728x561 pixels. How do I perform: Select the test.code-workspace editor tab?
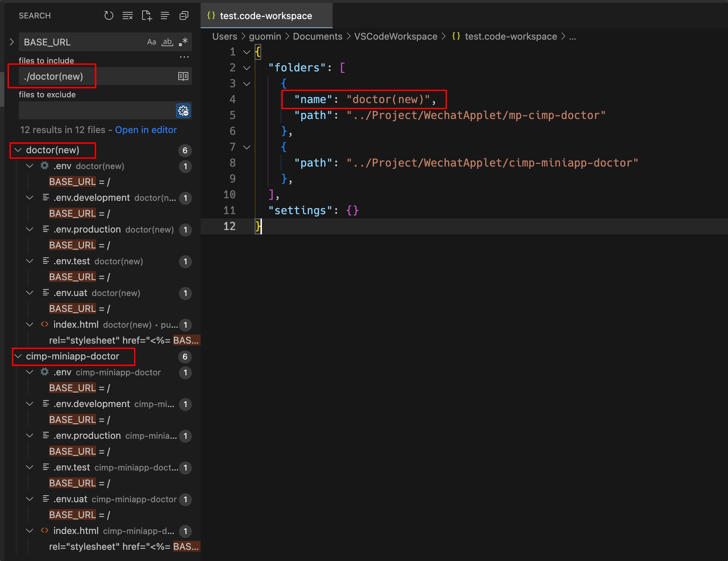point(266,16)
